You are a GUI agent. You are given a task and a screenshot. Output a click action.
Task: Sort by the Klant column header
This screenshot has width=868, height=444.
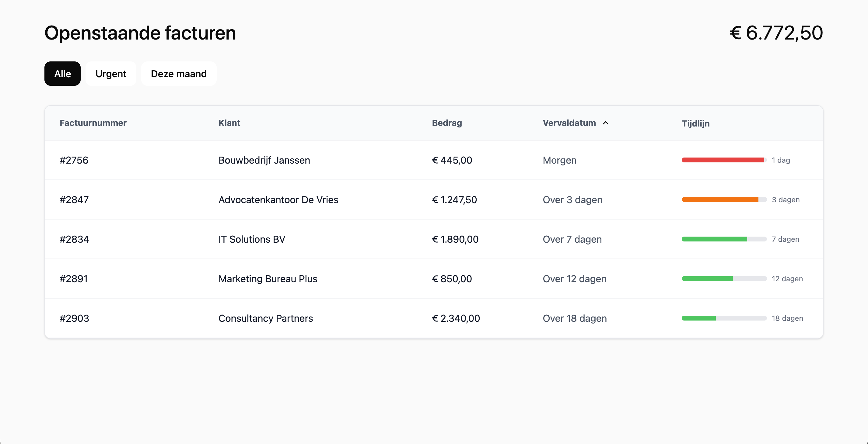click(229, 123)
